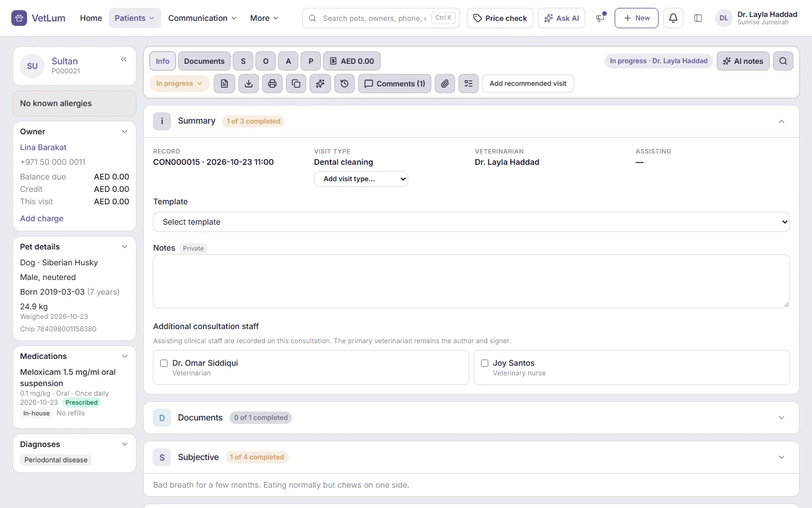Click the Add recommended visit button
Viewport: 812px width, 508px height.
[528, 84]
